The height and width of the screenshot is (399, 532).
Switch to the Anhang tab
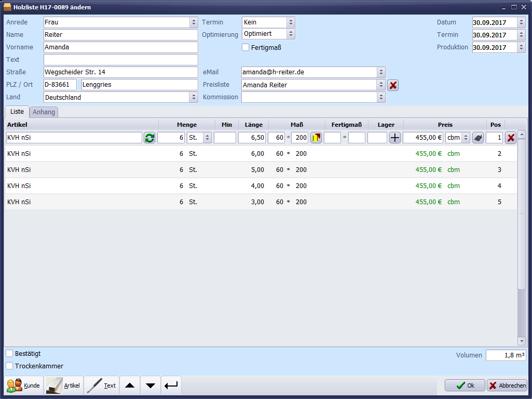point(44,112)
